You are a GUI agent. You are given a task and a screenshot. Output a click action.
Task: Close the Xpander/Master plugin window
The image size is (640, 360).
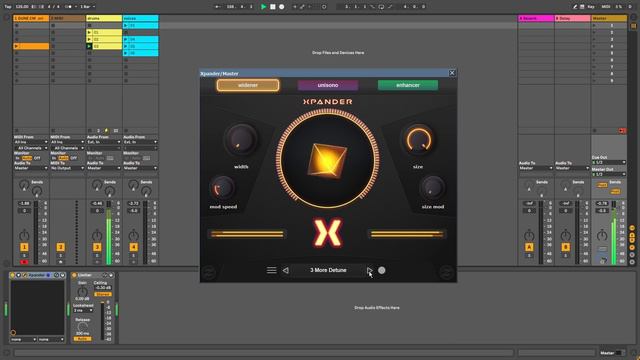452,73
